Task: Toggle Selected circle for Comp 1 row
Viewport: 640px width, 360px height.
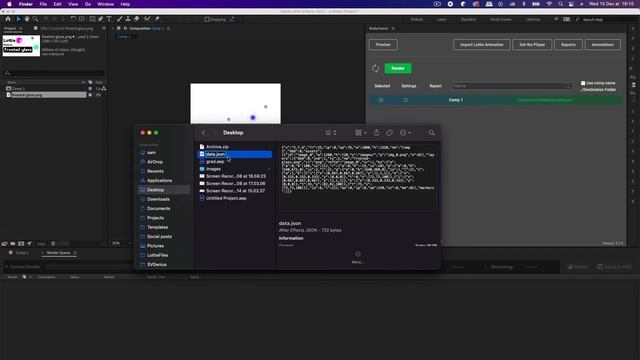Action: click(380, 100)
